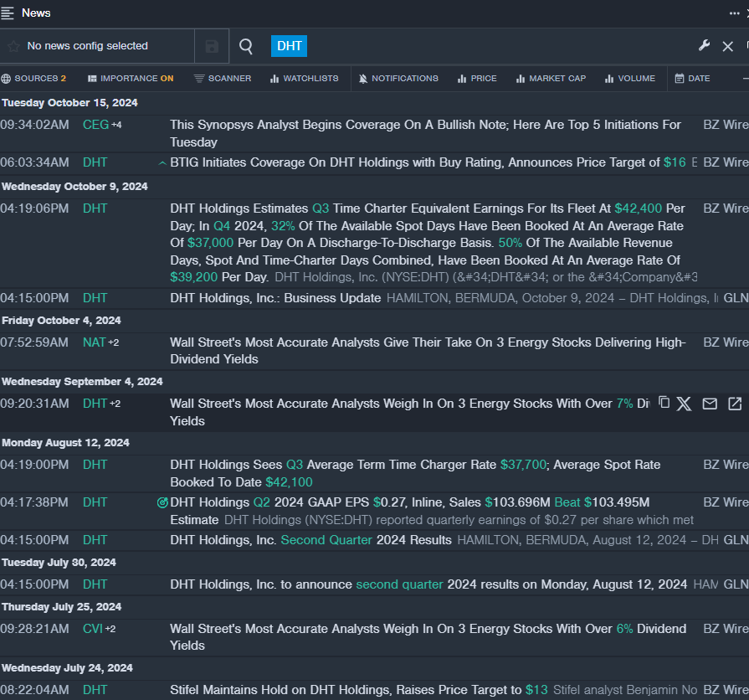
Task: Open settings via the wrench icon
Action: pos(704,46)
